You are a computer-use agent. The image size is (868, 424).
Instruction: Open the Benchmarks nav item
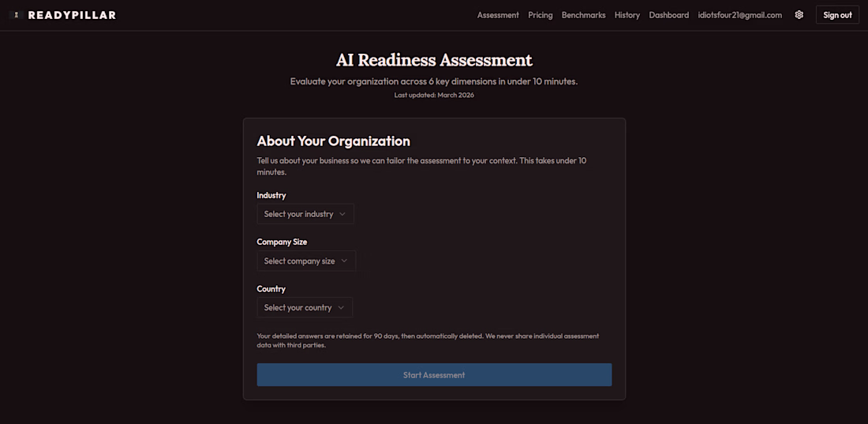click(583, 15)
